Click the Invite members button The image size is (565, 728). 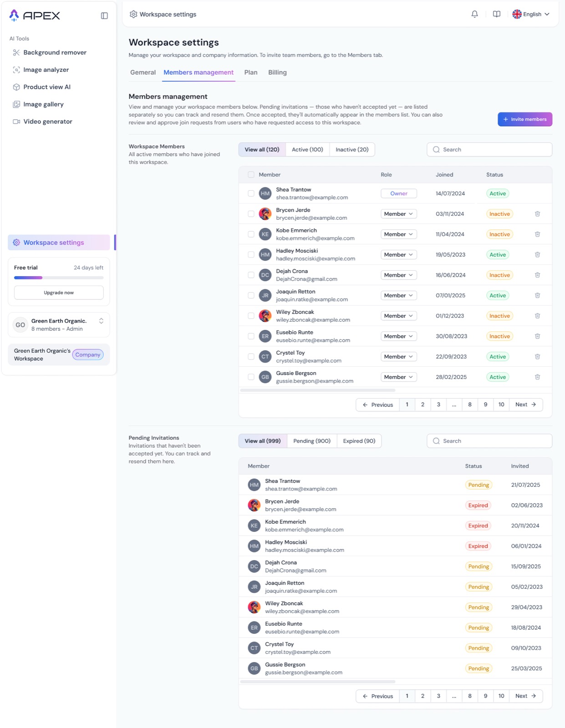[525, 119]
